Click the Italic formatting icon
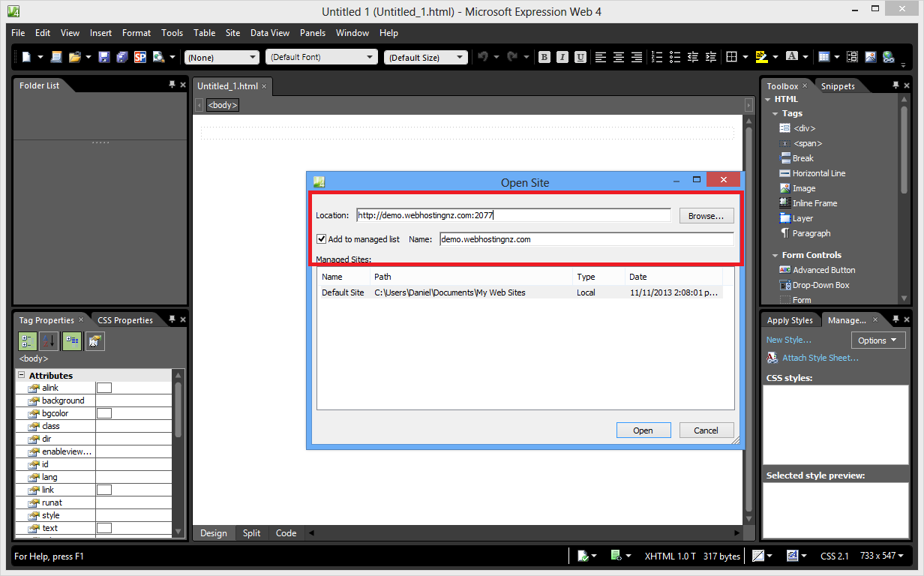924x576 pixels. click(562, 57)
